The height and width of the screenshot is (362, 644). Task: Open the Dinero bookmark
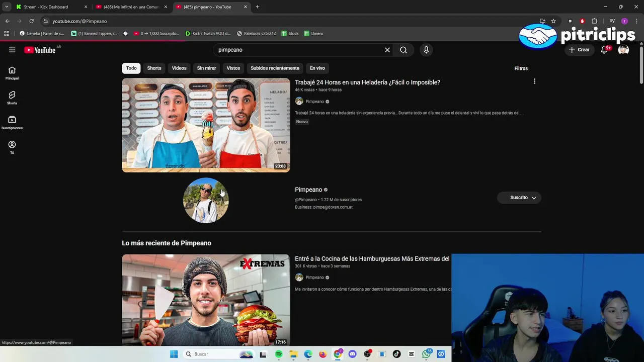pos(313,34)
